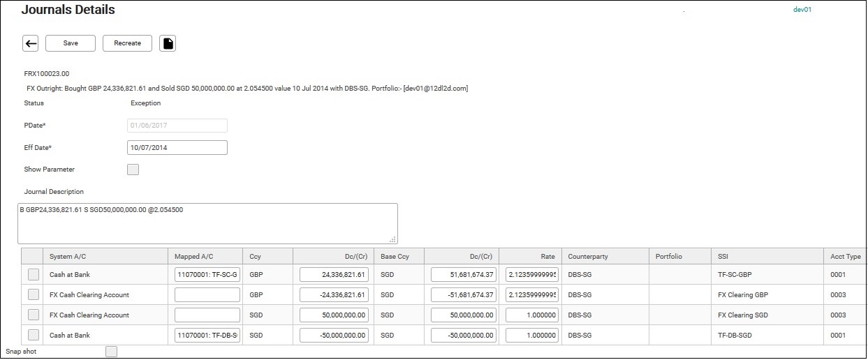The image size is (868, 360).
Task: Toggle the Show Parameter checkbox
Action: click(x=133, y=170)
